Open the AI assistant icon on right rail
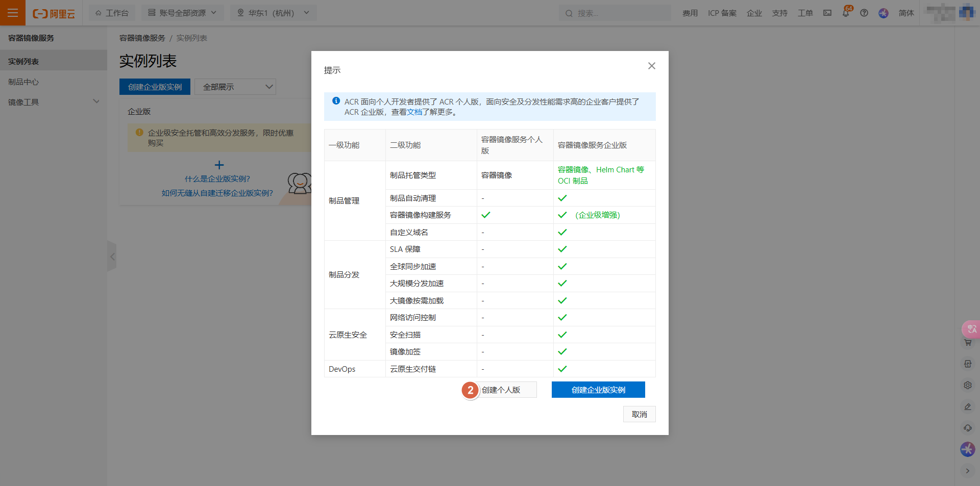The image size is (980, 486). click(968, 449)
